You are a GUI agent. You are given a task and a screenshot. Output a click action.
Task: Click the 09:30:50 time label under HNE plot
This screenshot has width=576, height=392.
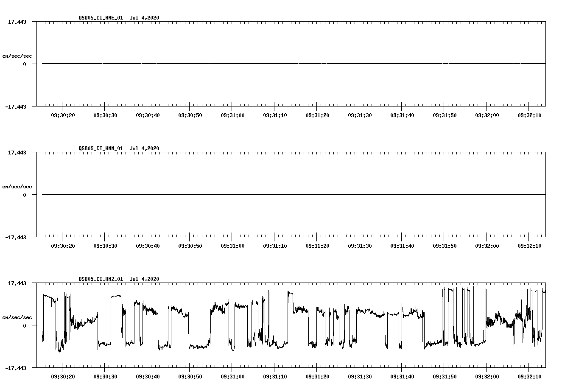click(190, 115)
